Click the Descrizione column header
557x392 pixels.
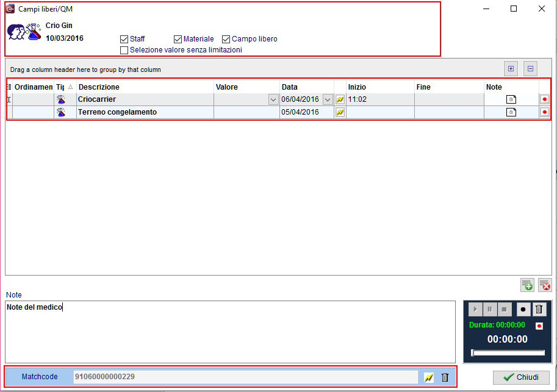(145, 87)
